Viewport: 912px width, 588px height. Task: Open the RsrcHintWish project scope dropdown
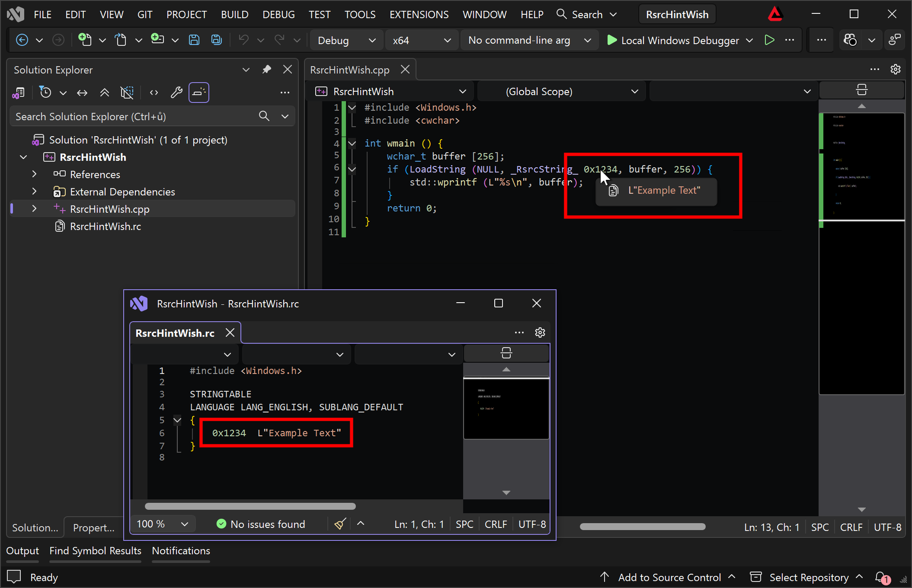pyautogui.click(x=390, y=92)
